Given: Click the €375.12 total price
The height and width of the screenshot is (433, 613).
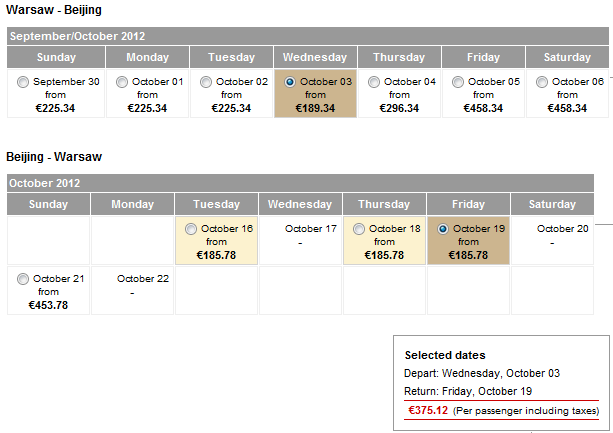Looking at the screenshot, I should 428,410.
